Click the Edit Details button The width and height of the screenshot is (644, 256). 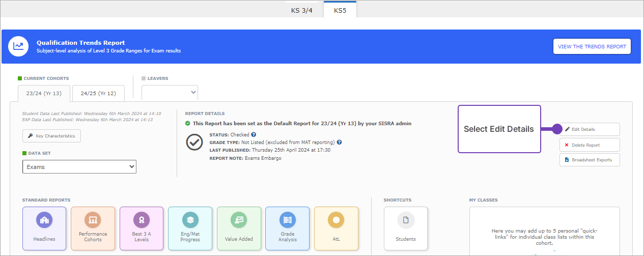coord(590,129)
